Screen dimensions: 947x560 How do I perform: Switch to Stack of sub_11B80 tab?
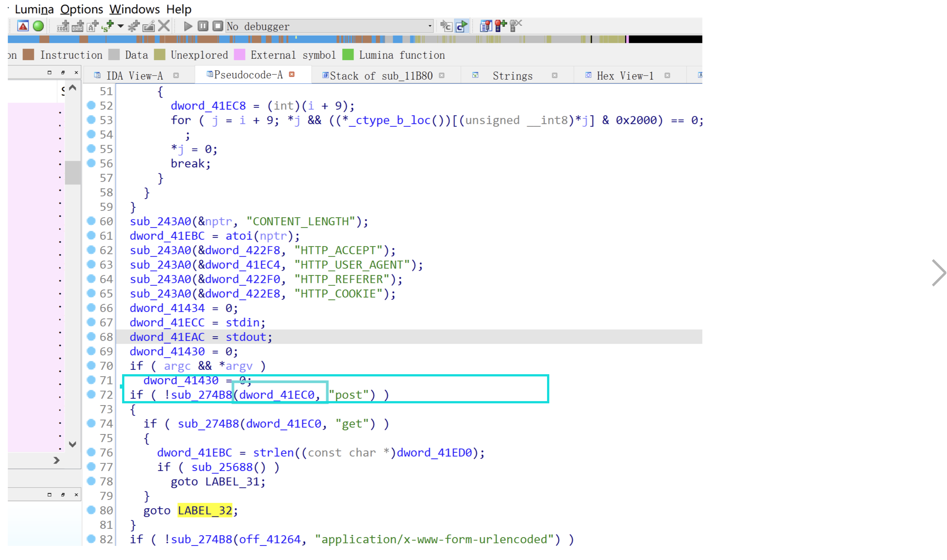pos(381,76)
